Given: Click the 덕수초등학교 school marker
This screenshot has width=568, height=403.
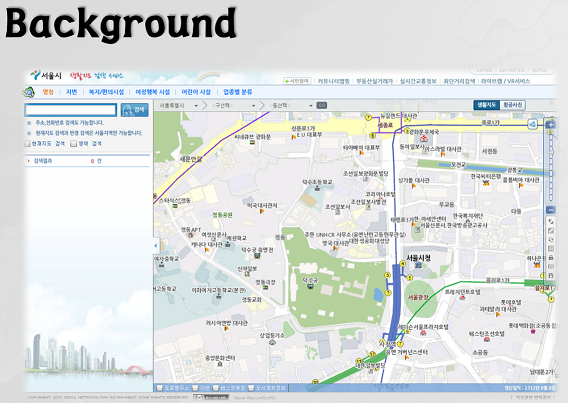Looking at the screenshot, I should click(317, 188).
